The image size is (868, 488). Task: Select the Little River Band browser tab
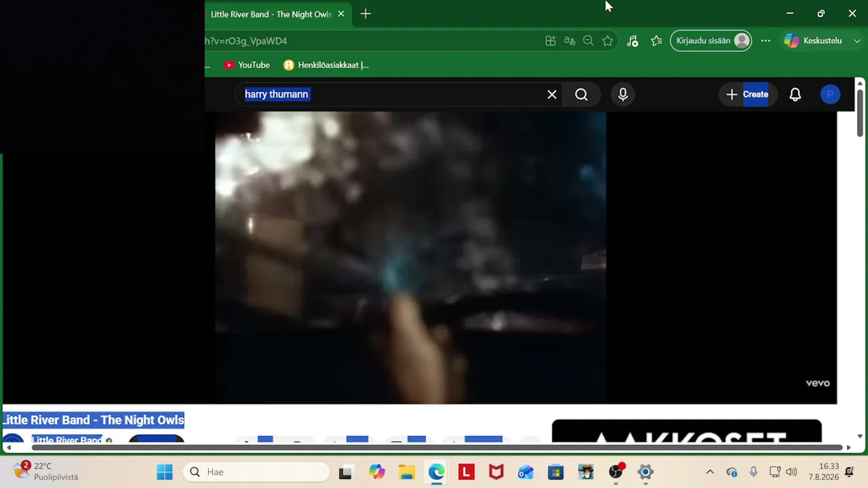271,14
